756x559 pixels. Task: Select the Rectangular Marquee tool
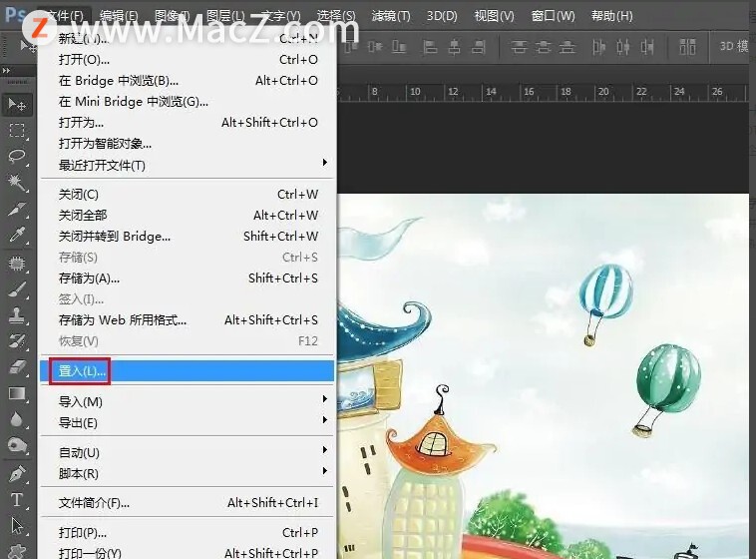pos(17,131)
